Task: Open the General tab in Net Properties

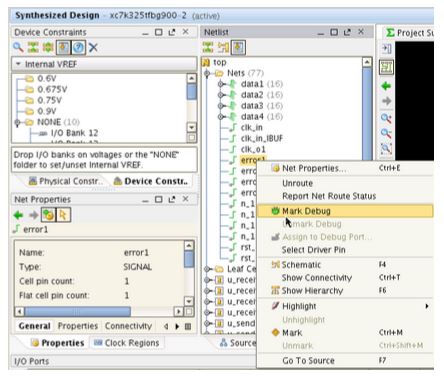Action: 35,326
